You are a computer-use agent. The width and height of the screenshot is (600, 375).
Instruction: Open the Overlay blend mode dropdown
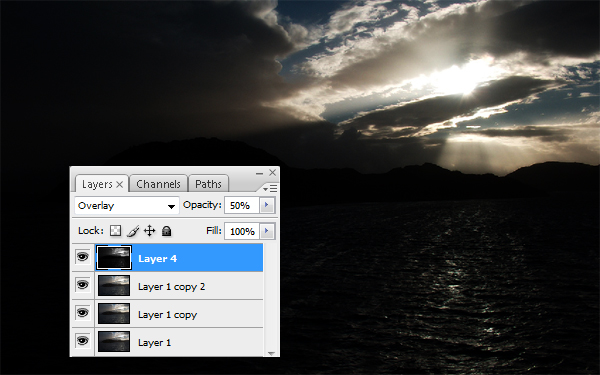pyautogui.click(x=127, y=206)
